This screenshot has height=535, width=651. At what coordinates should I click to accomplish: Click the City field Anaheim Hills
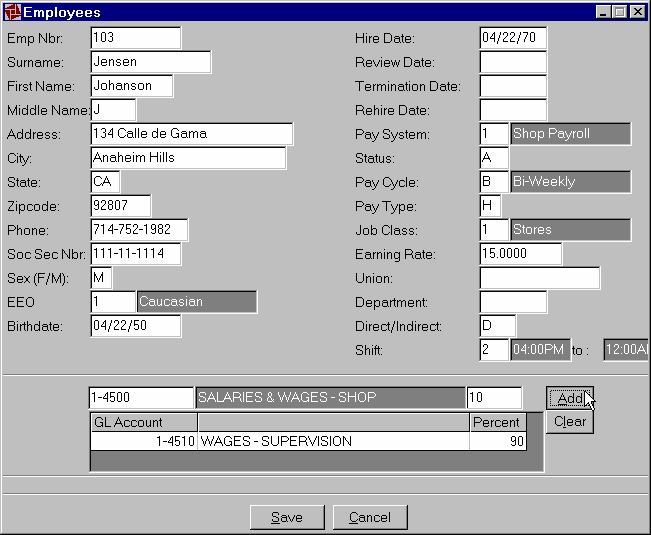188,158
